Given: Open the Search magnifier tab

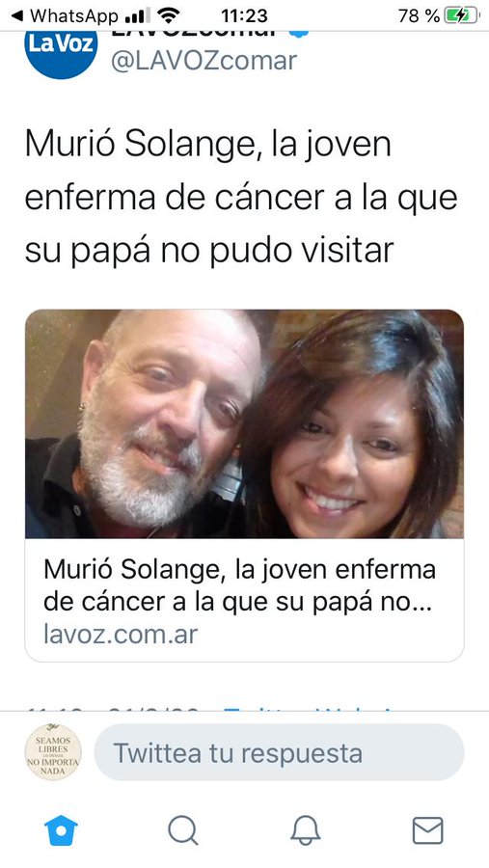Looking at the screenshot, I should click(x=183, y=831).
